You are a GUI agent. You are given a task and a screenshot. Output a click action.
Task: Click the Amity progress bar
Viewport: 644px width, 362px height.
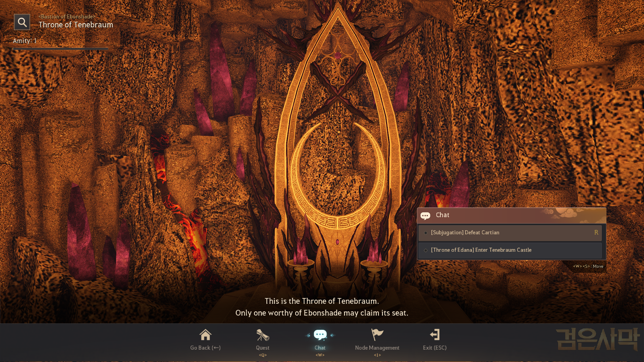pyautogui.click(x=60, y=49)
